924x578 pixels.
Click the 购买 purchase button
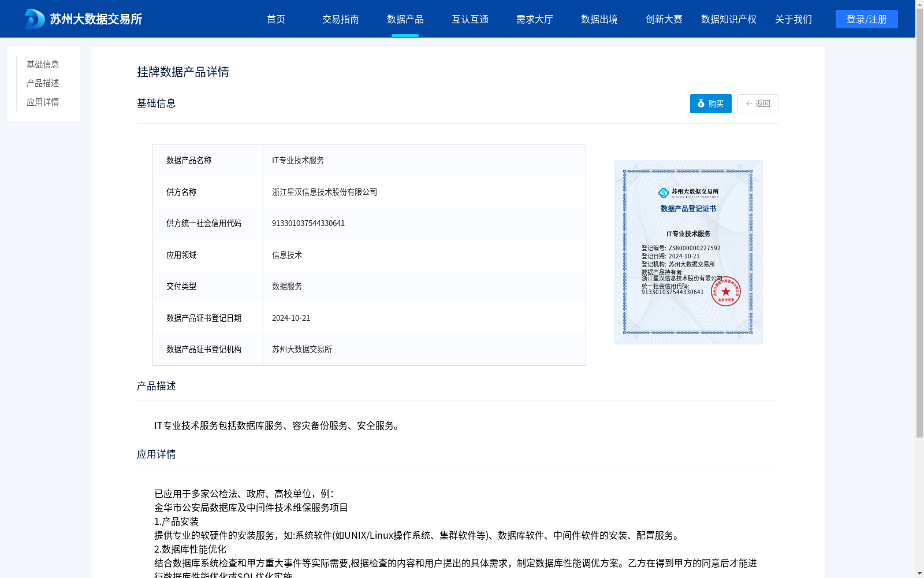710,103
